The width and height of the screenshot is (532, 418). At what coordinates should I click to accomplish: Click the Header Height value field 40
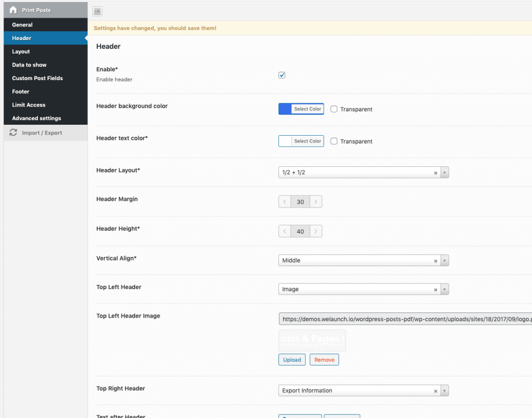point(300,231)
